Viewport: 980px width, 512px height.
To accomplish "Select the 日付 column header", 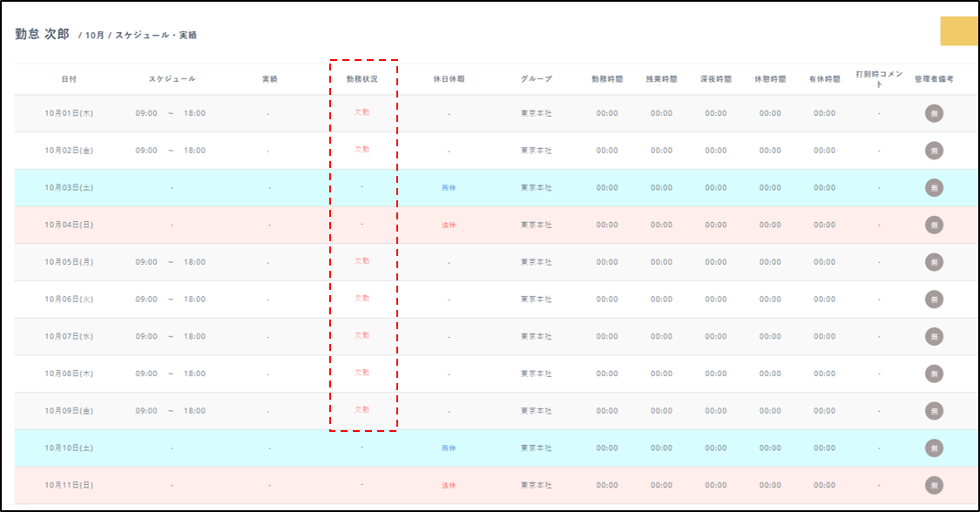I will pyautogui.click(x=69, y=78).
